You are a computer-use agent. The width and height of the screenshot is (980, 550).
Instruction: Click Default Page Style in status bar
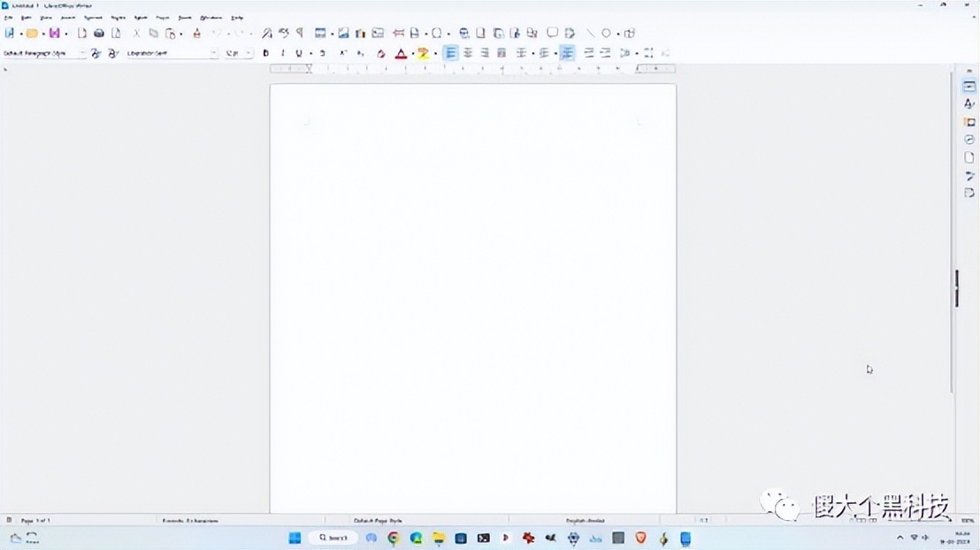(378, 521)
